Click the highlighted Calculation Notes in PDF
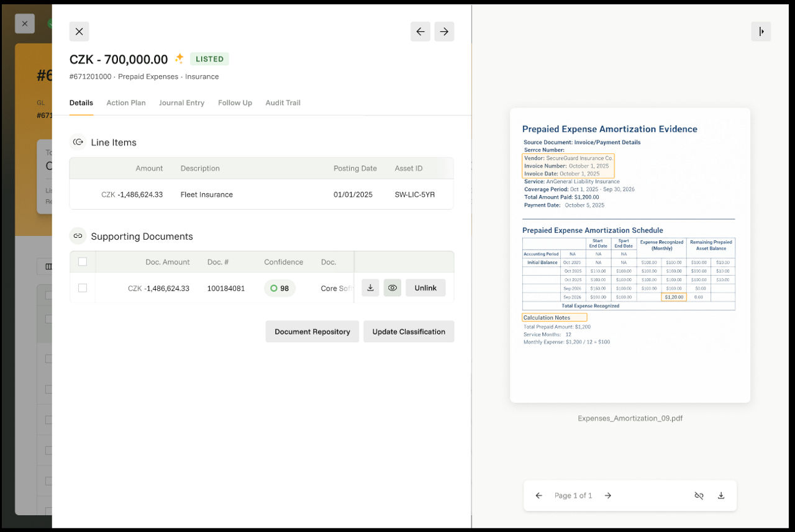Viewport: 795px width, 532px height. tap(555, 317)
